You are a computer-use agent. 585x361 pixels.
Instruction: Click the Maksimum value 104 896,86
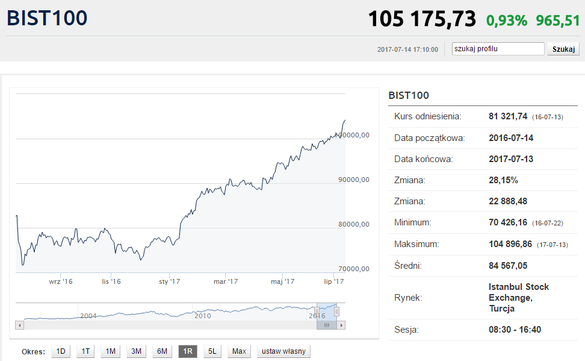510,244
